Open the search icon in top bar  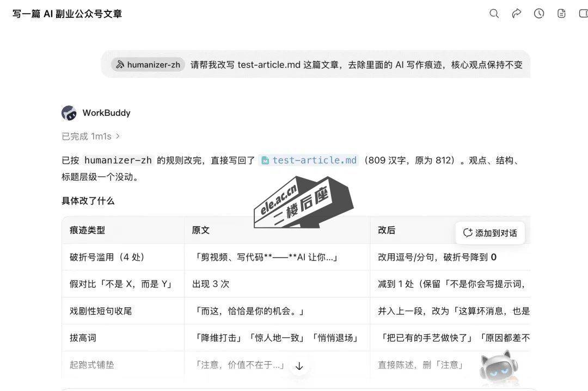pyautogui.click(x=494, y=14)
